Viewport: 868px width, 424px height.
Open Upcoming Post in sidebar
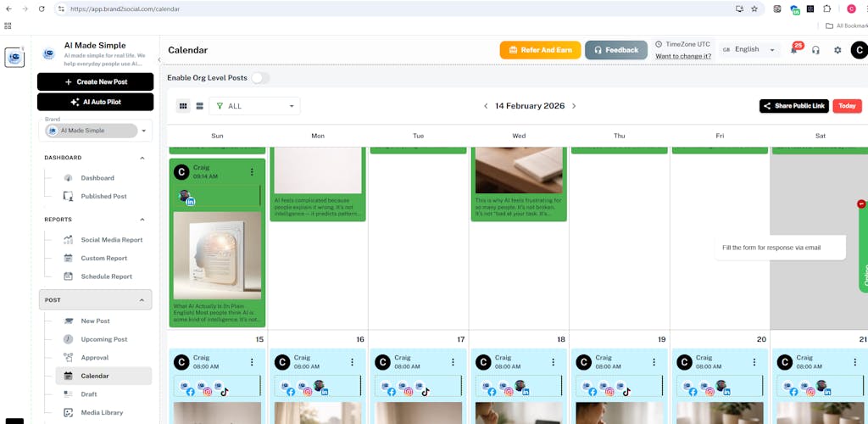click(103, 339)
